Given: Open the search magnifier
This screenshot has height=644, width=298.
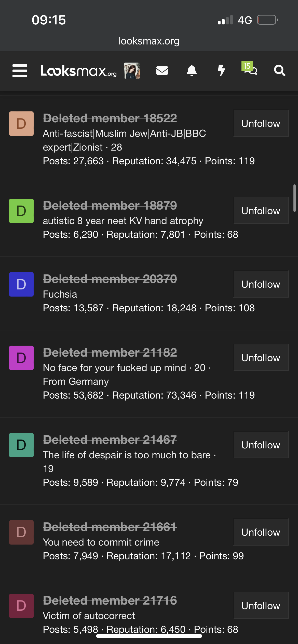Looking at the screenshot, I should 279,71.
